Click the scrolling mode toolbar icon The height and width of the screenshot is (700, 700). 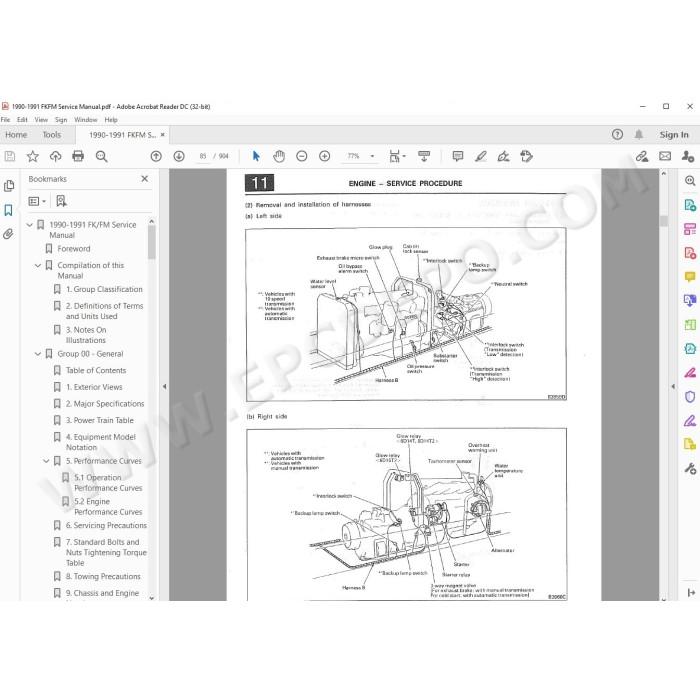point(424,156)
